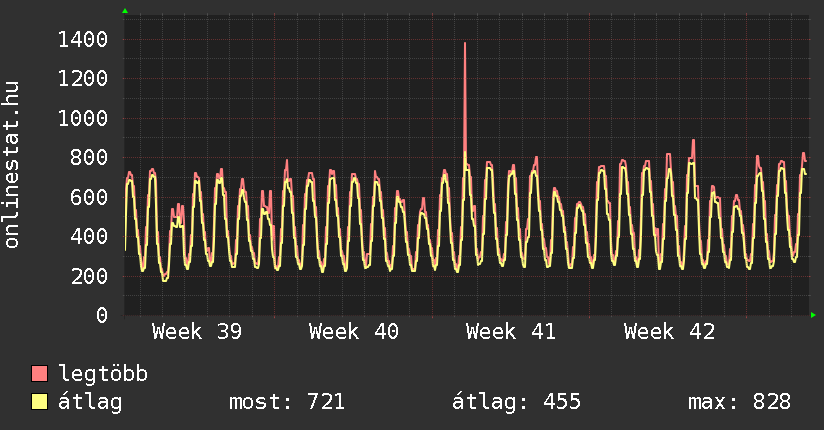Screen dimensions: 824x430
Task: Click the Week 40 axis label
Action: [x=354, y=332]
